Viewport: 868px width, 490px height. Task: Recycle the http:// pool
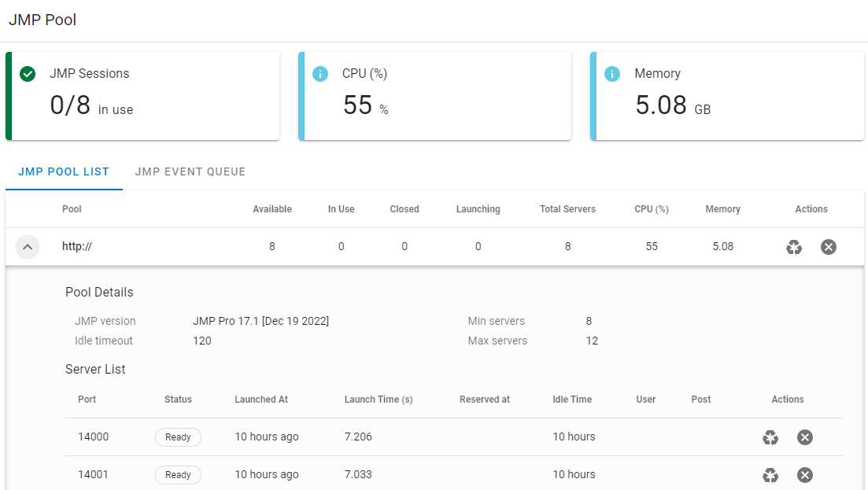(794, 247)
